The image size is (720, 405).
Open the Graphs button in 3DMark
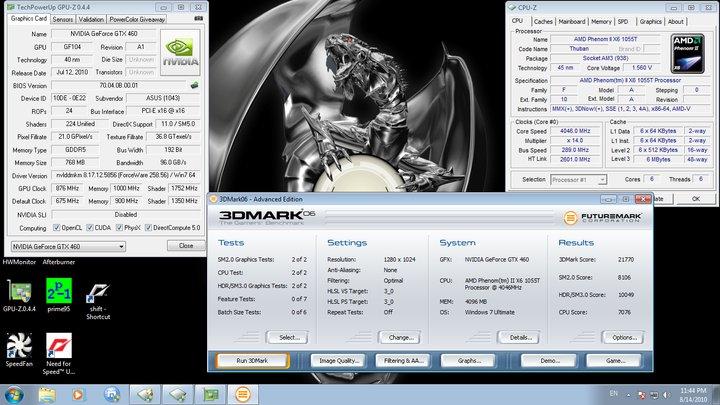pos(468,360)
